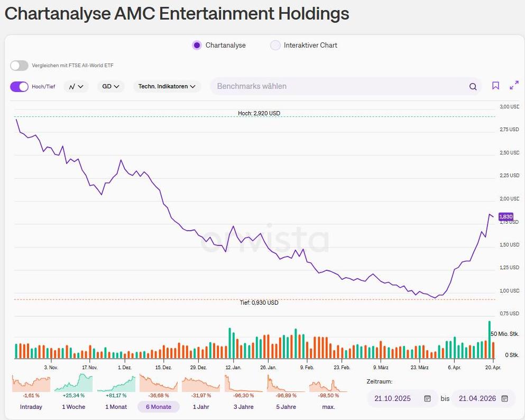Image resolution: width=525 pixels, height=420 pixels.
Task: Click the Intraday sparkline thumbnail
Action: [x=31, y=382]
